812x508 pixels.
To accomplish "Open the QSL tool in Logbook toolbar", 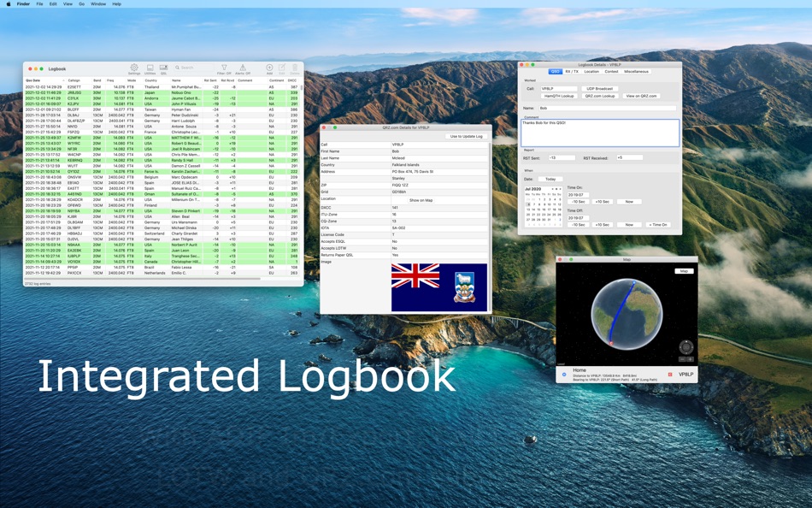I will tap(163, 68).
